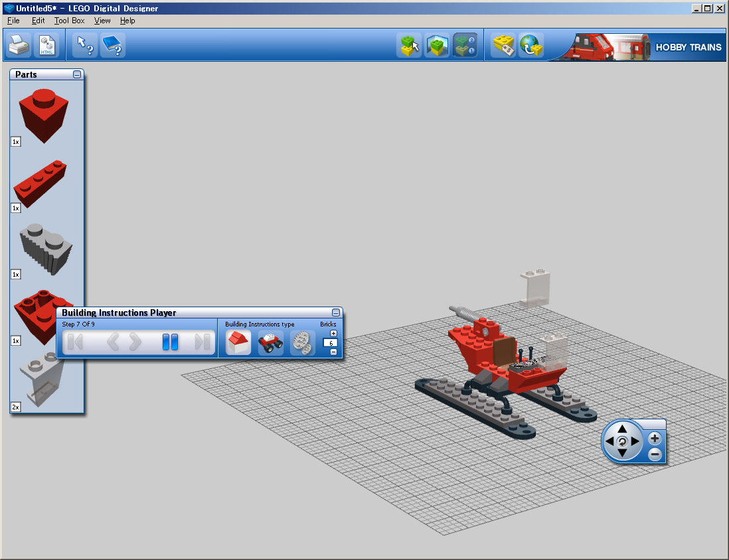Select the red 1x1 brick part

point(44,115)
